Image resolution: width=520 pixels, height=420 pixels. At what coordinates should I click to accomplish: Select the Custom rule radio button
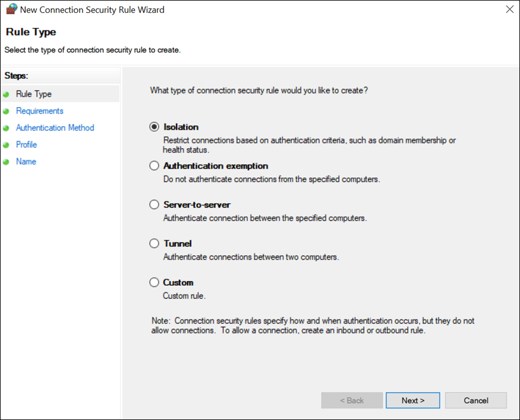click(x=154, y=282)
